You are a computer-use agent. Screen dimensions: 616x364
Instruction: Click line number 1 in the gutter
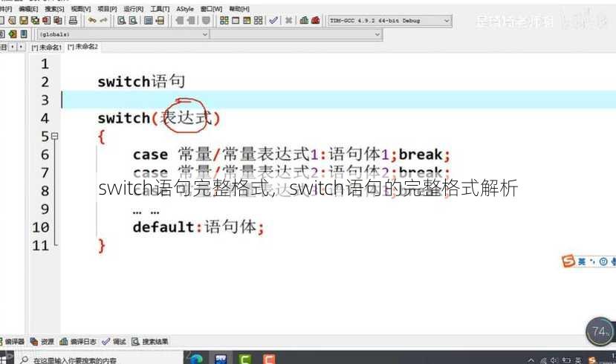coord(45,64)
